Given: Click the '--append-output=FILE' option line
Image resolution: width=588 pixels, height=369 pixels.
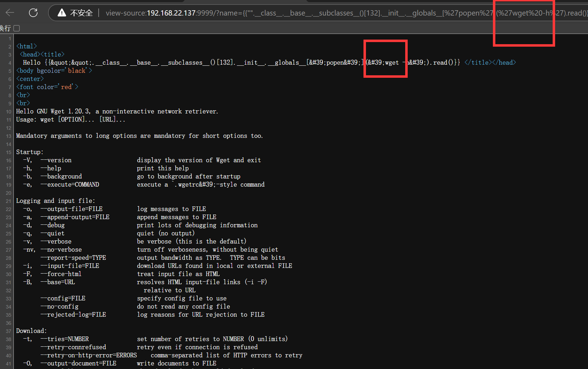Looking at the screenshot, I should click(120, 217).
